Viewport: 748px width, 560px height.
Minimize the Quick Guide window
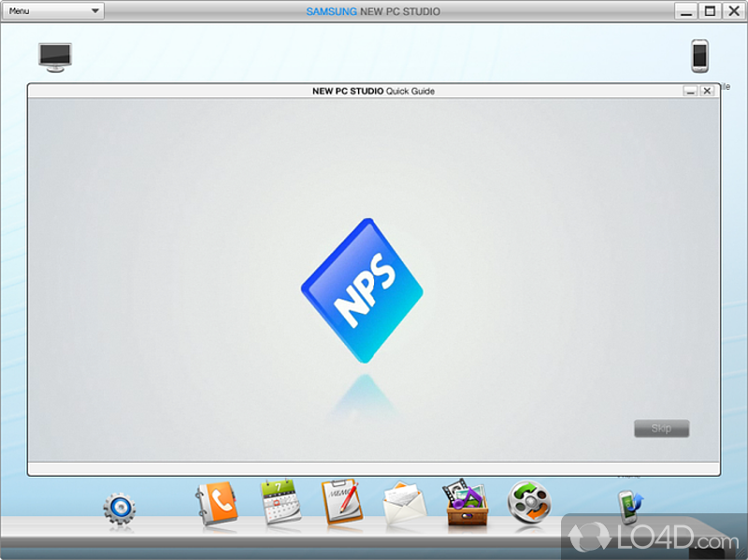pyautogui.click(x=690, y=91)
